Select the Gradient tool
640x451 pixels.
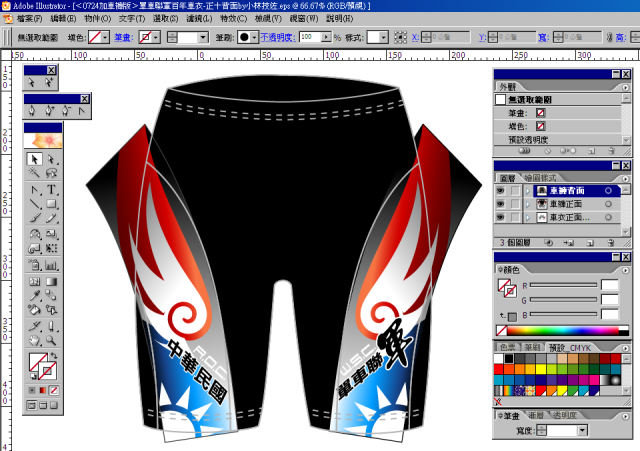pos(51,282)
